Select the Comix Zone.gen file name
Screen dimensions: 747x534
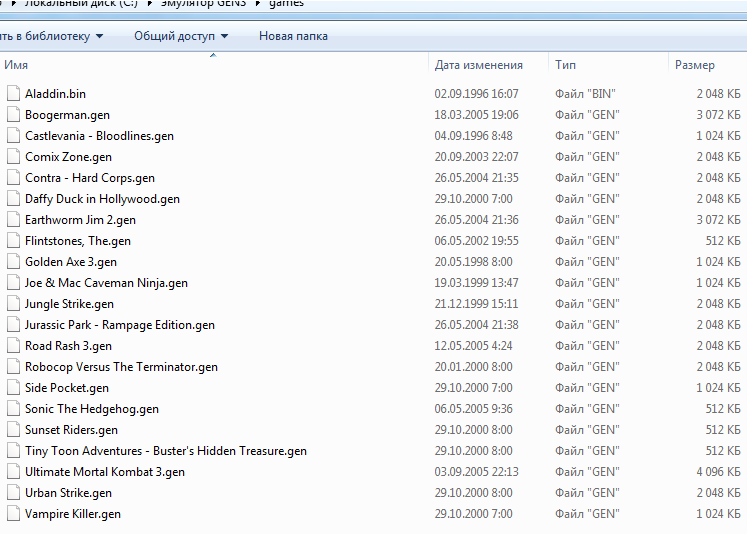pos(68,157)
